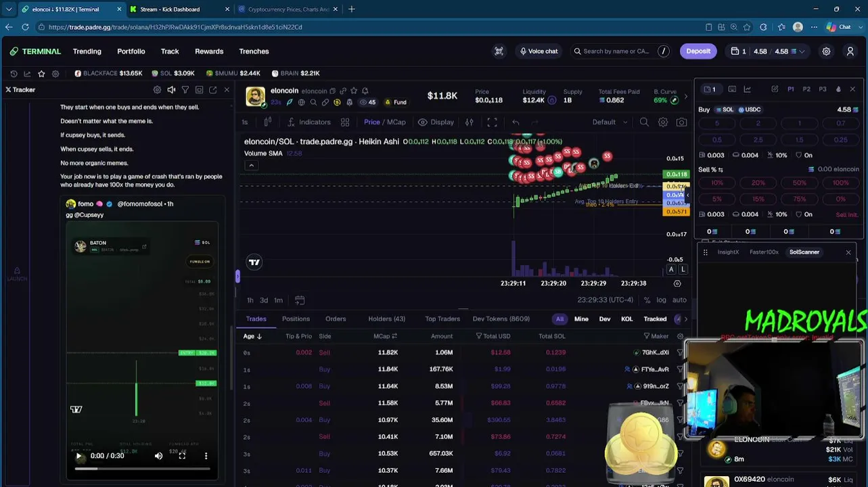Filter trades to KOL
Screen dimensions: 868x487
point(626,319)
